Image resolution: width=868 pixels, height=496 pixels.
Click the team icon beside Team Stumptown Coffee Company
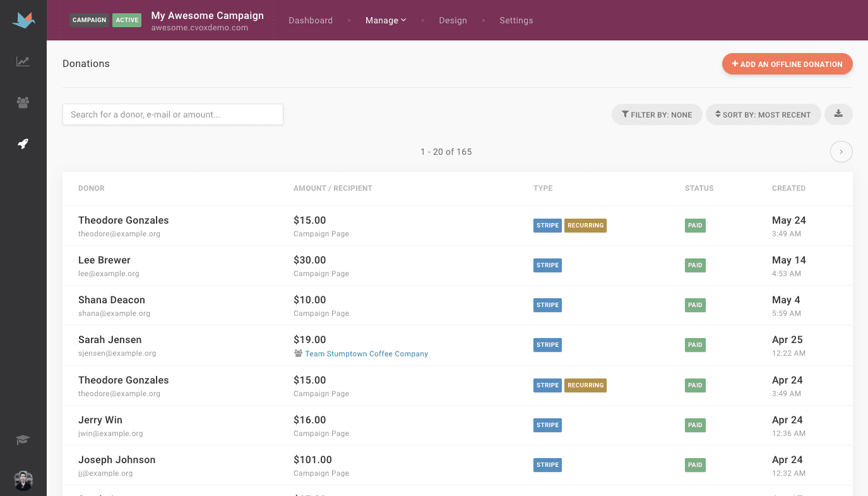[298, 353]
